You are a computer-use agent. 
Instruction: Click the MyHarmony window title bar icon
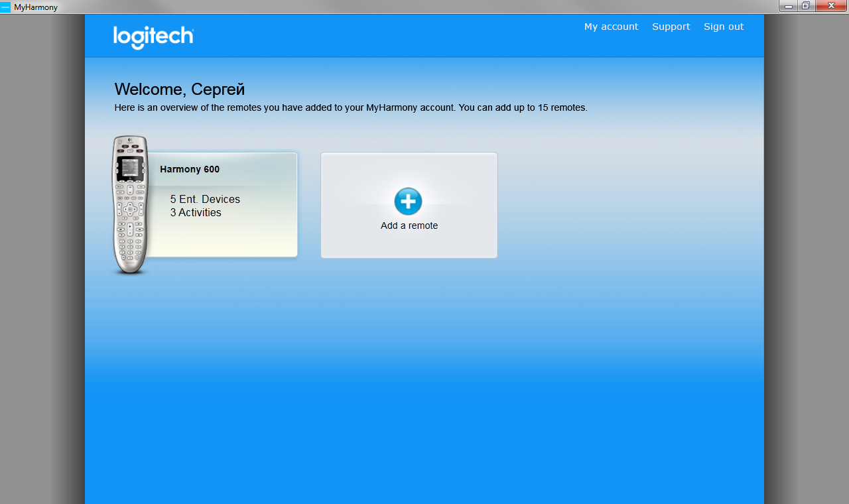[6, 7]
